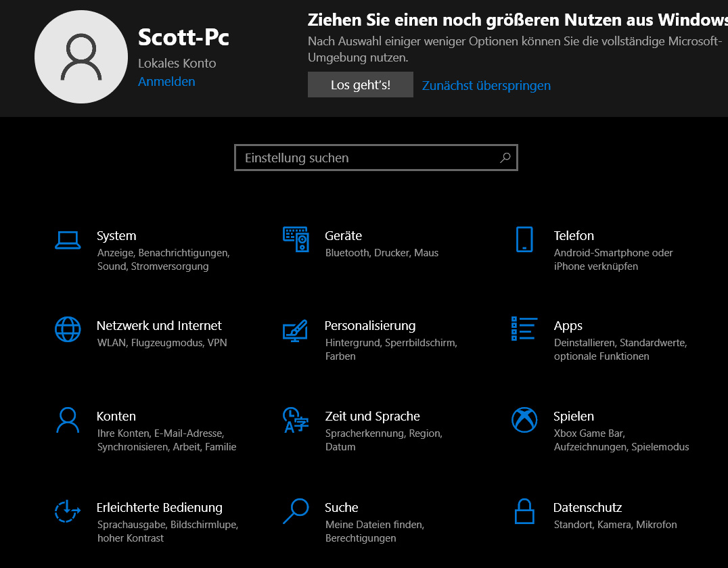Click the Scott-Pc profile avatar
The width and height of the screenshot is (728, 568).
point(81,57)
